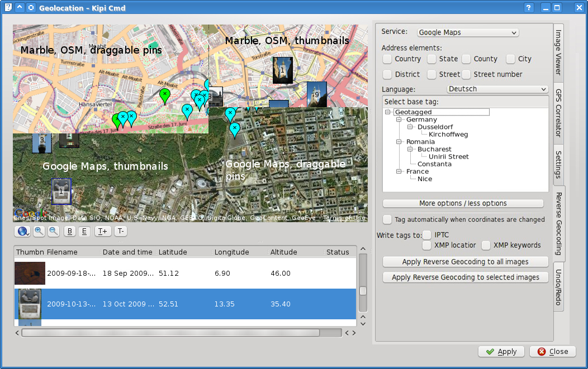
Task: Click the title bar help question mark
Action: tap(529, 8)
